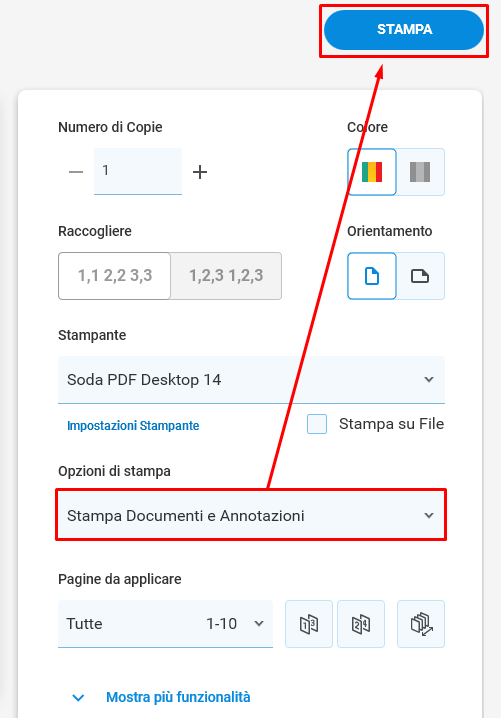This screenshot has width=501, height=718.
Task: Click the Numero di Copie input field
Action: point(138,171)
